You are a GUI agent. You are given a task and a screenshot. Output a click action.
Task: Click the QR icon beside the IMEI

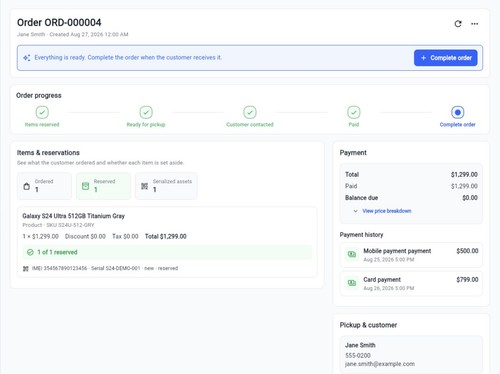(25, 268)
